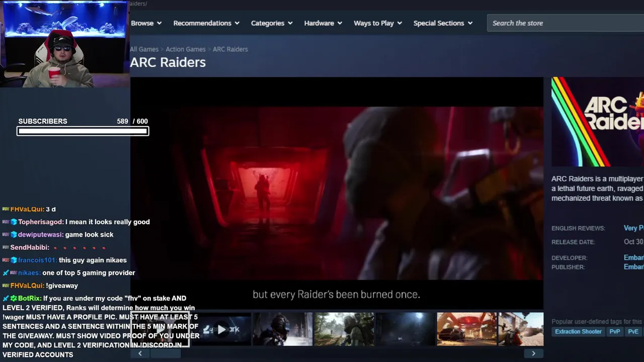Expand the Hardware menu
Viewport: 644px width, 362px height.
point(323,23)
